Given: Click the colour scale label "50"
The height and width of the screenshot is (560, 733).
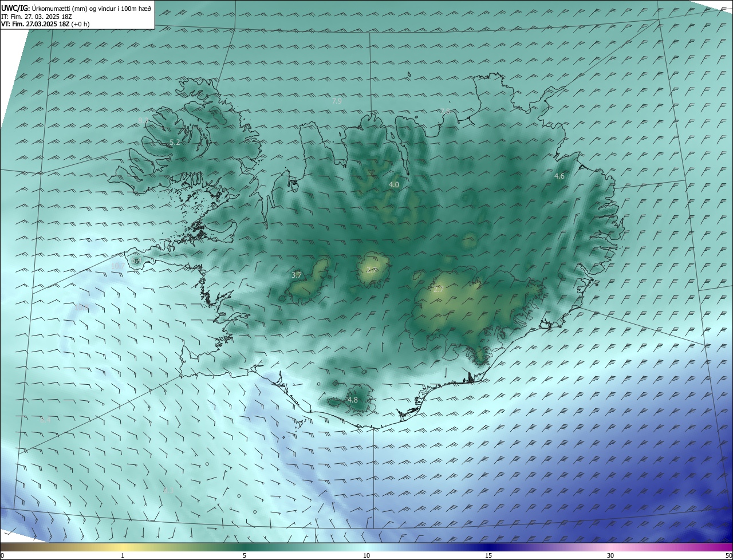Looking at the screenshot, I should coord(728,555).
